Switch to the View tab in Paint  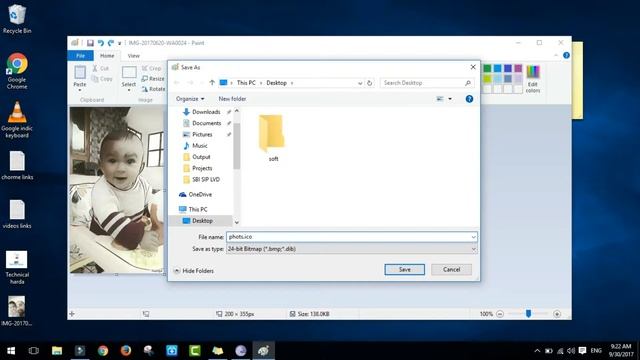(x=133, y=56)
